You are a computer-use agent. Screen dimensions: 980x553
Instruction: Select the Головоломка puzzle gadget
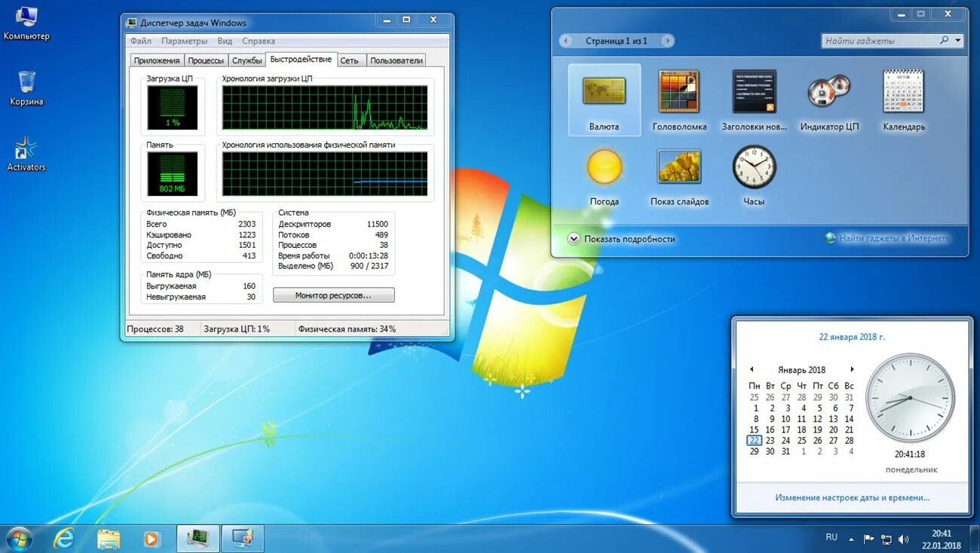[x=679, y=99]
